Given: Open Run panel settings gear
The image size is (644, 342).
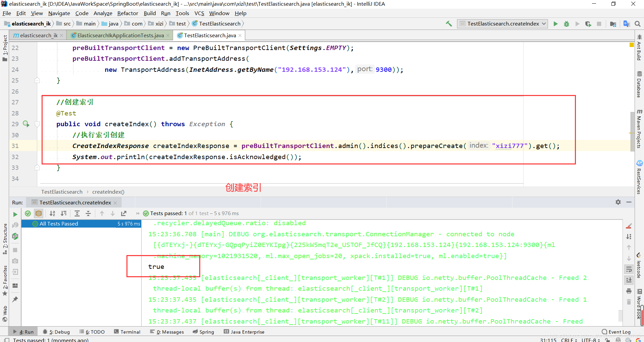Looking at the screenshot, I should [x=618, y=202].
